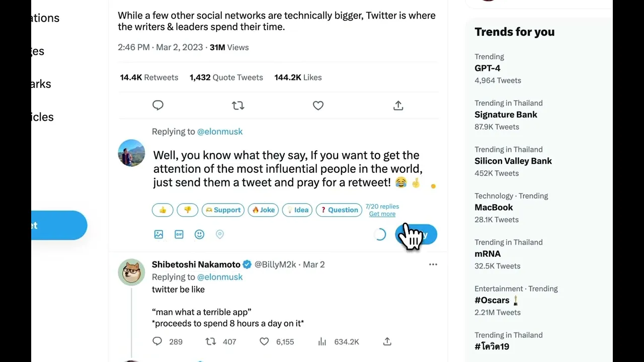Click the reply icon under the main tweet
Viewport: 644px width, 362px height.
(x=158, y=105)
